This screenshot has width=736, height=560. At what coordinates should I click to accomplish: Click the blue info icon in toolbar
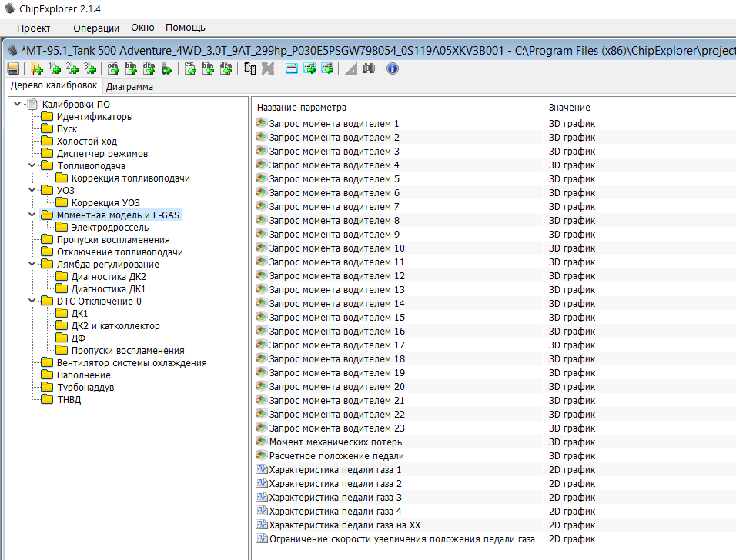392,68
